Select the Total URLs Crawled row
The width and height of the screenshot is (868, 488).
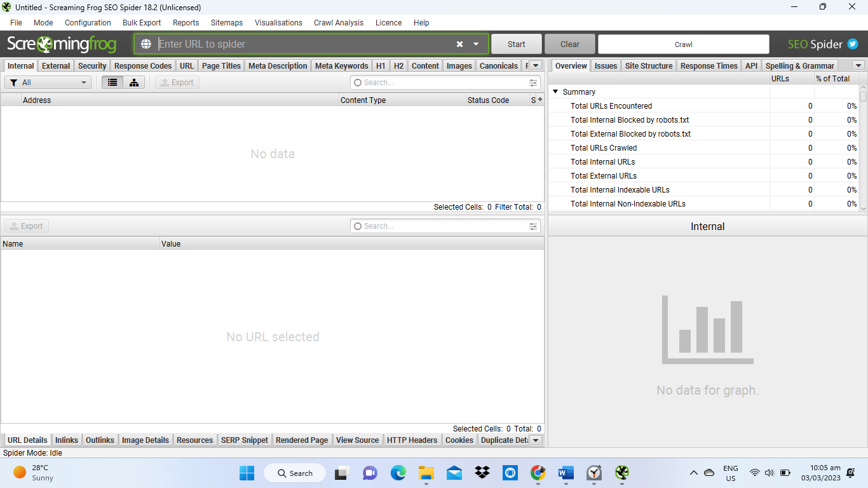pos(704,148)
